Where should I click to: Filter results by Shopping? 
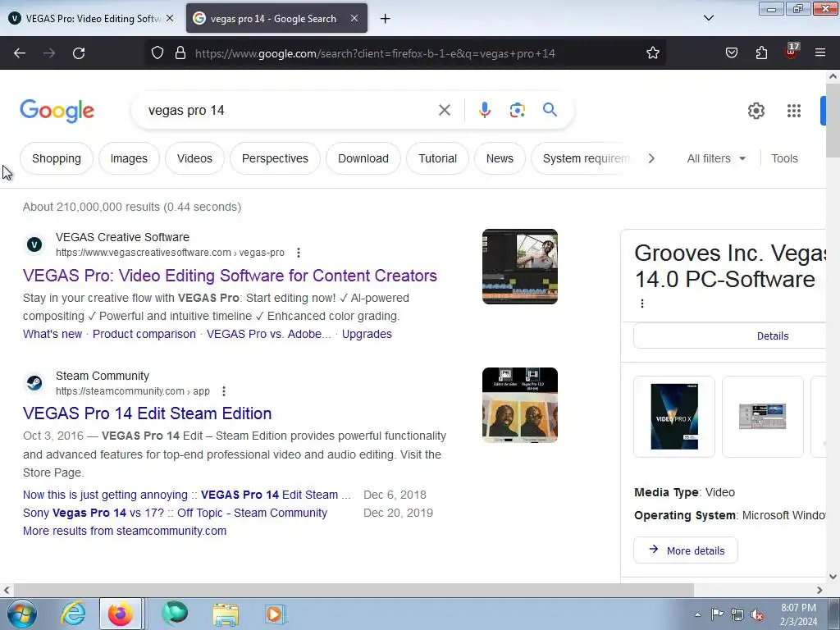click(x=57, y=158)
